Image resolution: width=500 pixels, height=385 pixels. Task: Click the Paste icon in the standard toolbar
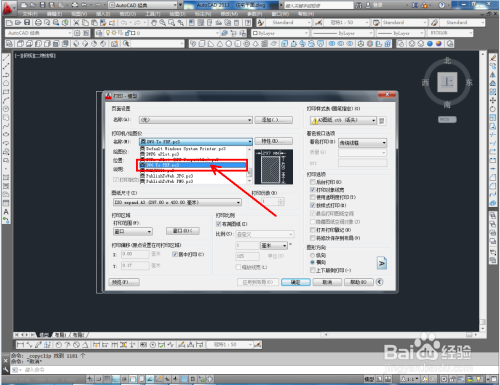(x=94, y=23)
